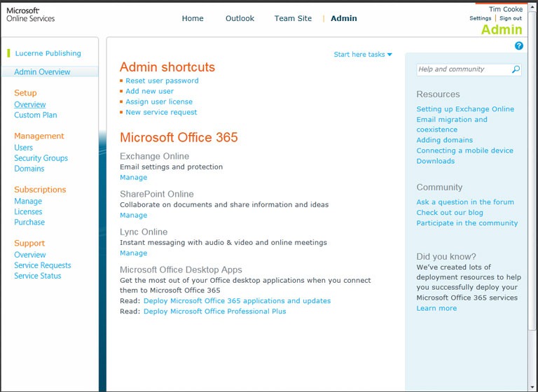Open Deploy Microsoft Office Professional Plus link
Image resolution: width=538 pixels, height=392 pixels.
(214, 311)
